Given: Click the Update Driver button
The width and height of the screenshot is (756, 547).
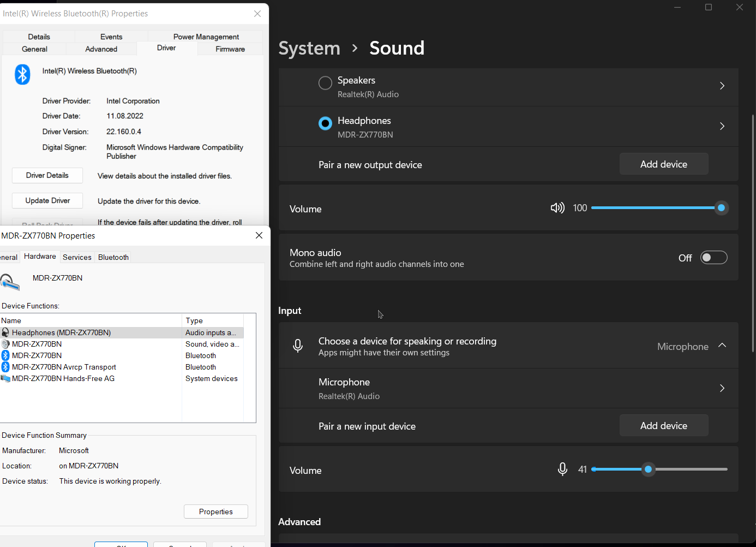Looking at the screenshot, I should click(47, 200).
